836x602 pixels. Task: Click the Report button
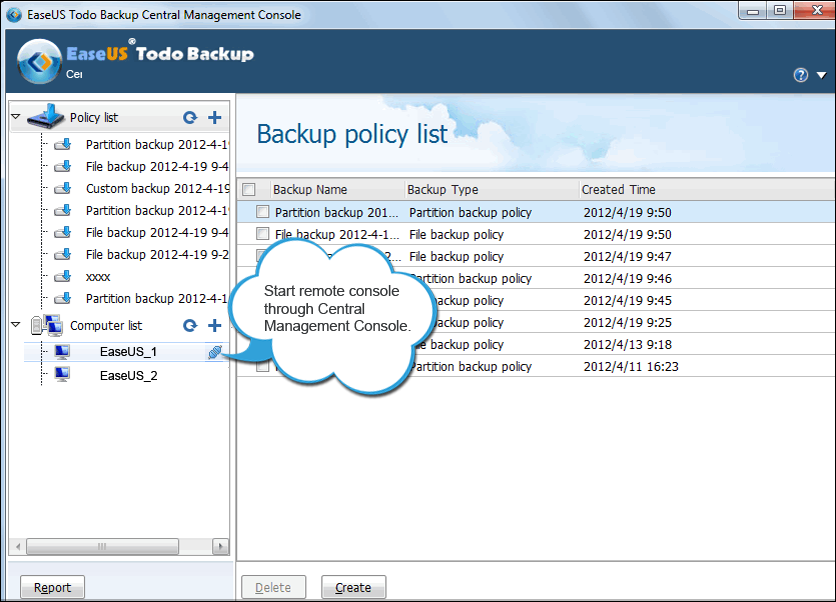(52, 588)
